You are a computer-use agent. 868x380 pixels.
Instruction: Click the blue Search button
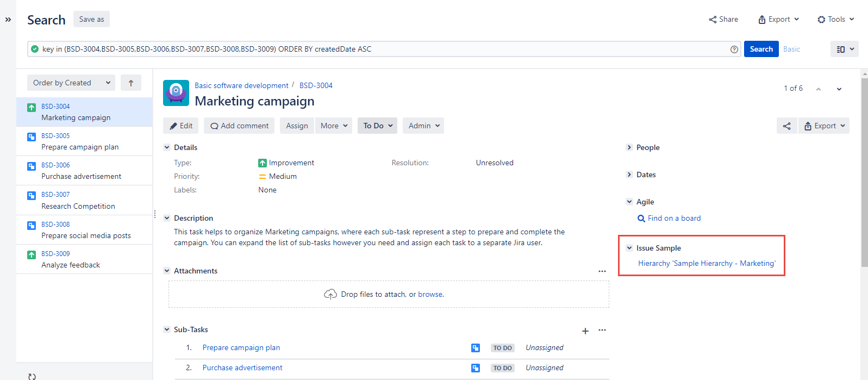coord(761,49)
